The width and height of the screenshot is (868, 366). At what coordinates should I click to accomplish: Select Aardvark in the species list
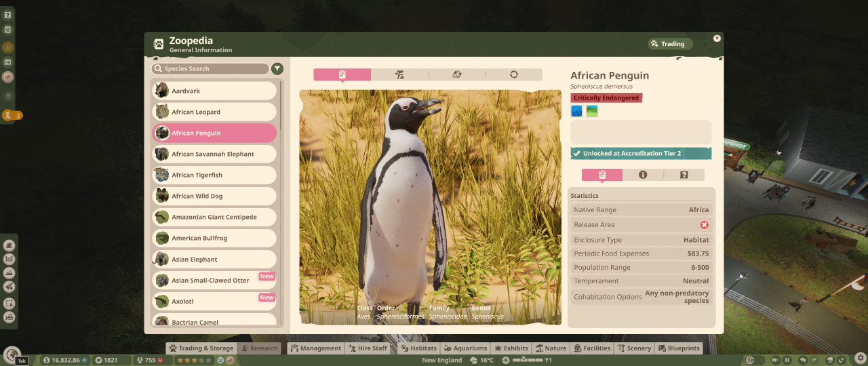pos(214,91)
